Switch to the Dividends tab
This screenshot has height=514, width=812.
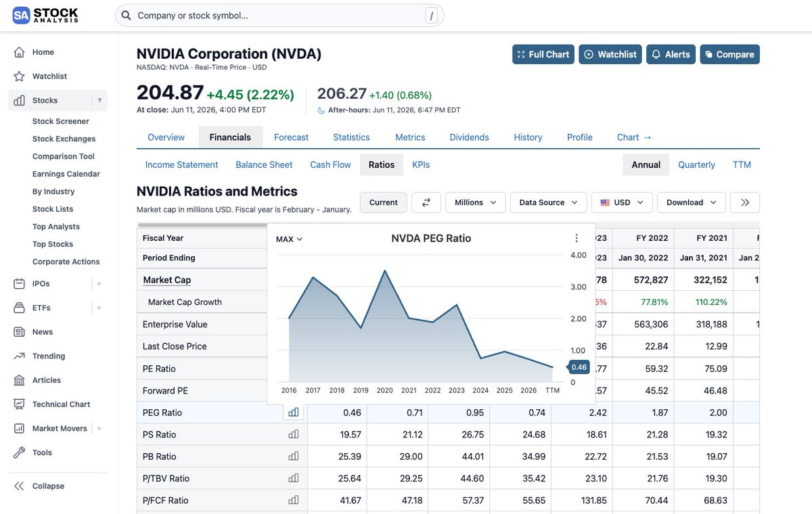click(x=469, y=137)
